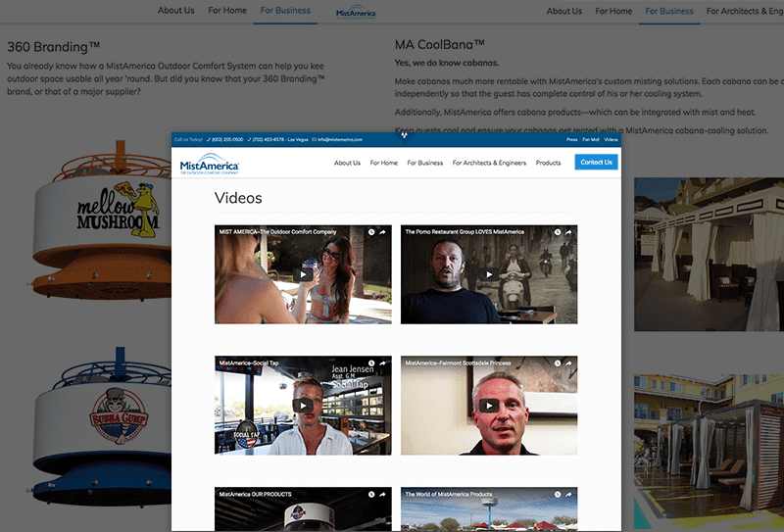Click watch later icon on Outdoor Comfort Company video

click(371, 232)
